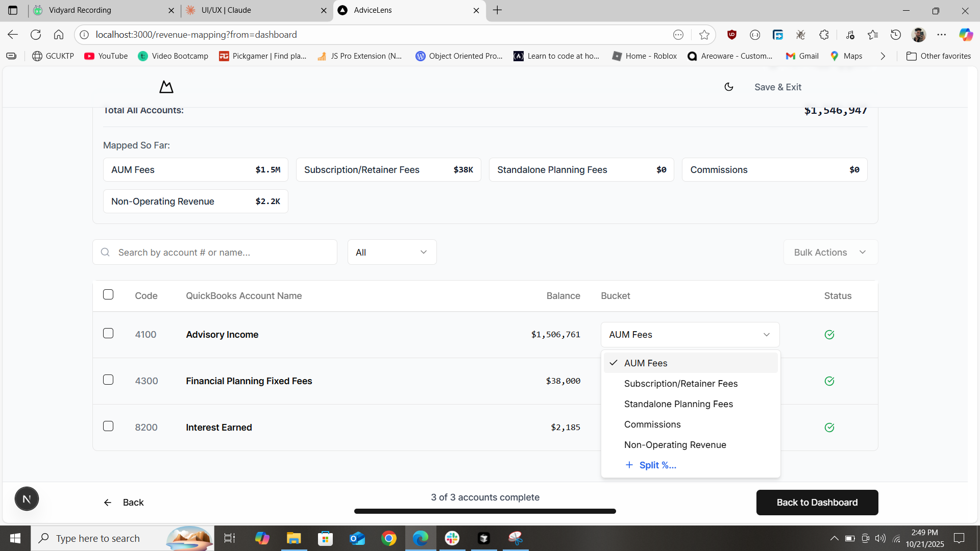Click green status check for Advisory Income
The image size is (980, 551).
pos(829,335)
